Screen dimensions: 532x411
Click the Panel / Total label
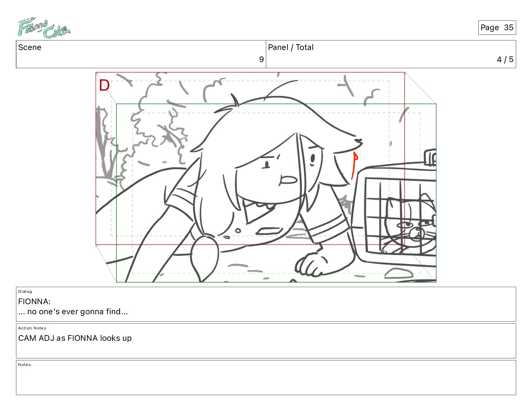291,47
